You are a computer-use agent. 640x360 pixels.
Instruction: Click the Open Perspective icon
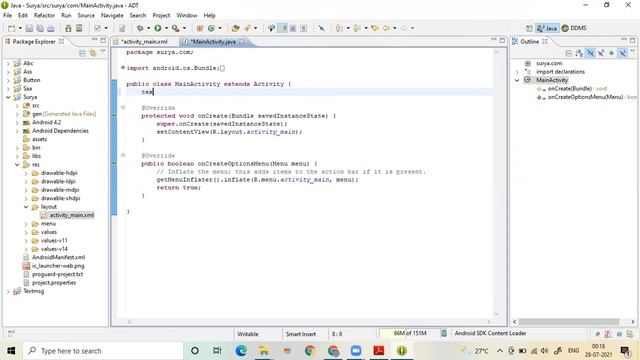click(529, 28)
